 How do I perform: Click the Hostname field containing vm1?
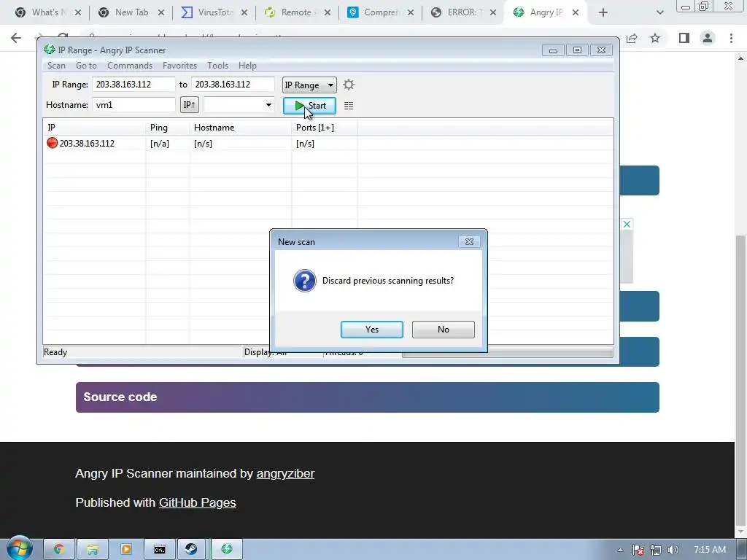(134, 105)
